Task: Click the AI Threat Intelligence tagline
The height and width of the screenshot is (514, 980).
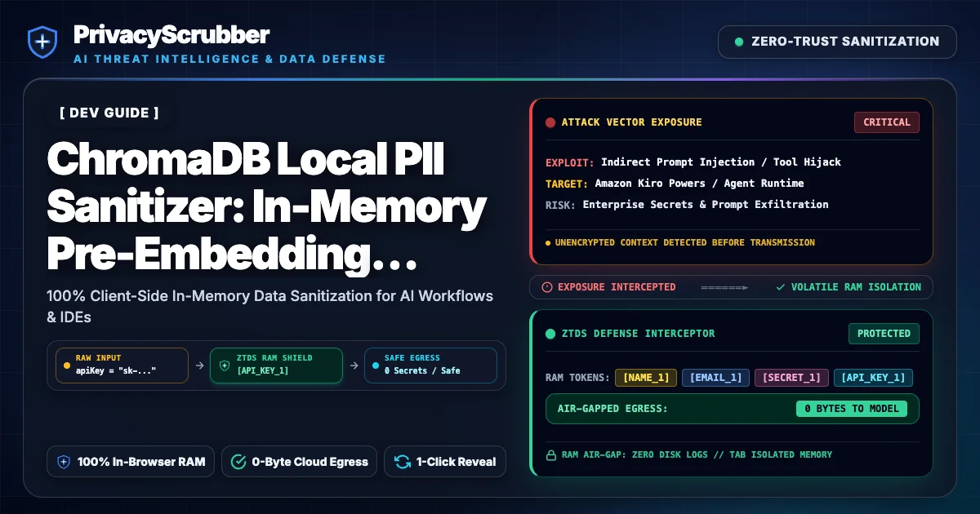Action: tap(229, 59)
